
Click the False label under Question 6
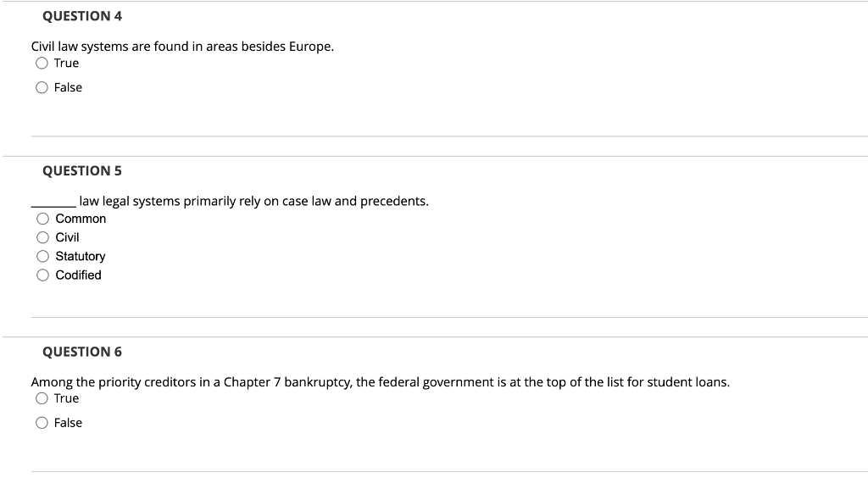coord(70,422)
